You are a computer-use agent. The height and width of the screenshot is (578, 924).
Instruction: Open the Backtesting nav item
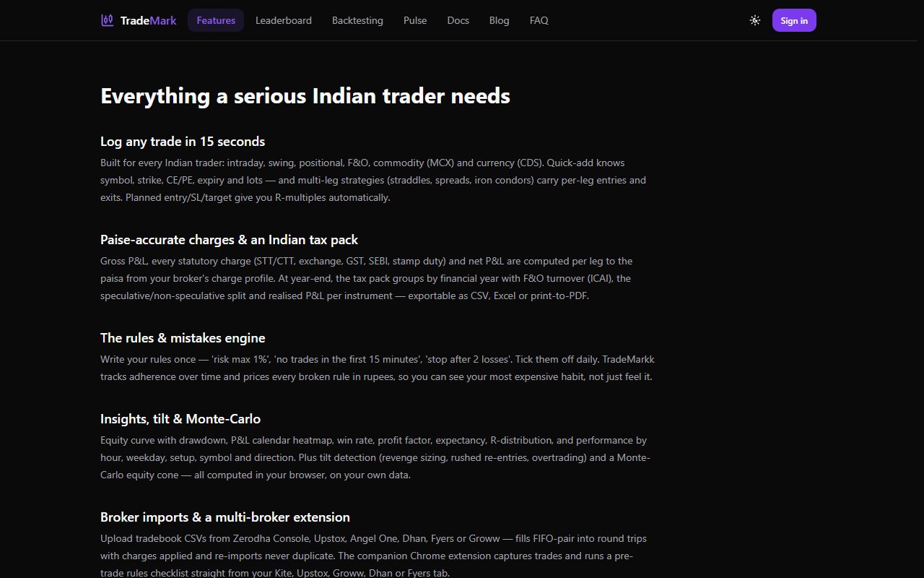(x=357, y=20)
